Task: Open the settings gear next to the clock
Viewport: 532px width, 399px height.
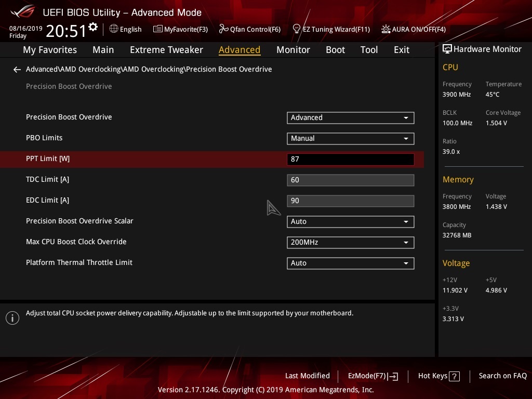Action: click(x=93, y=27)
